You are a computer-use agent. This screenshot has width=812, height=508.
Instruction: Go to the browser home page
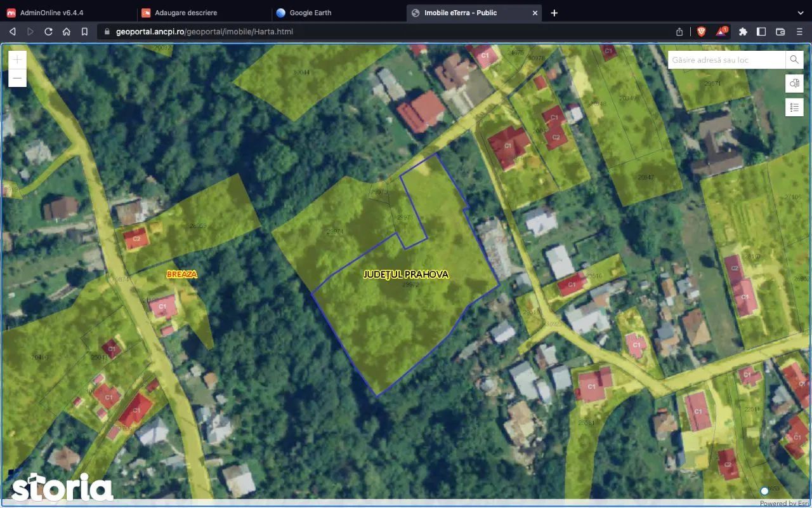(67, 31)
